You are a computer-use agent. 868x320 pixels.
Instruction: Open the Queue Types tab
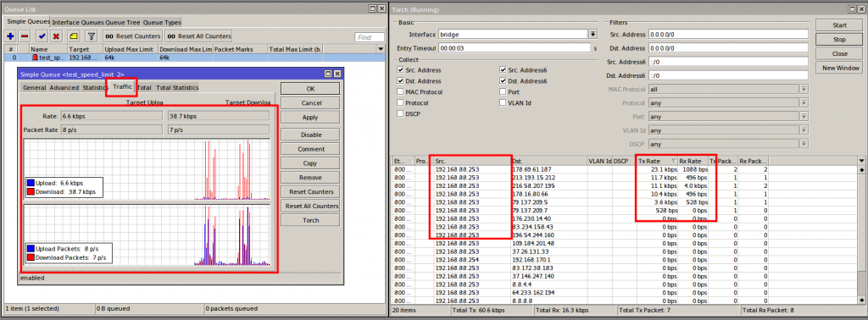(162, 22)
